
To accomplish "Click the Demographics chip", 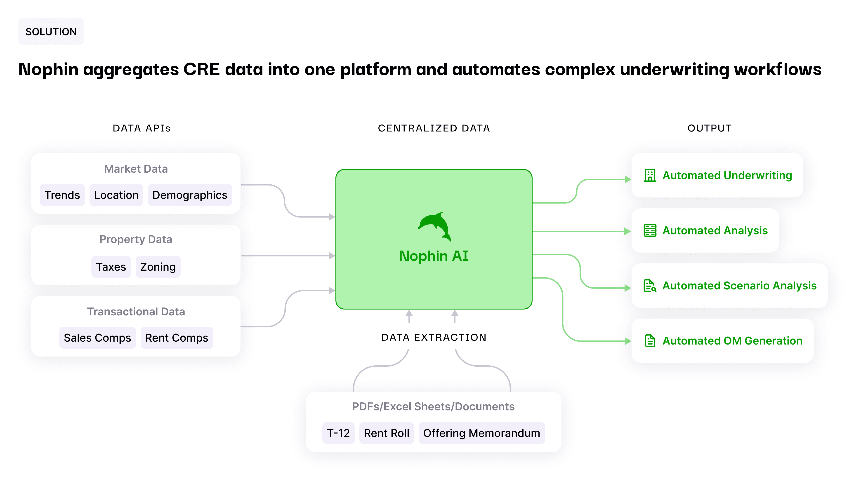I will 190,195.
